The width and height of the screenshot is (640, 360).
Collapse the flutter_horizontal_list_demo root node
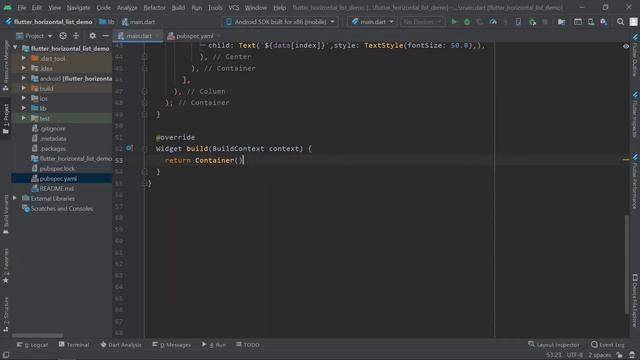click(x=15, y=48)
